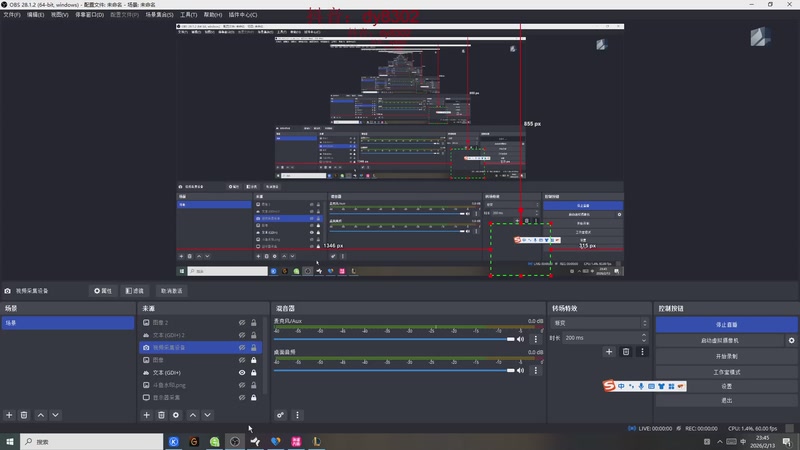800x450 pixels.
Task: Adjust desktop audio volume slider
Action: tap(394, 370)
